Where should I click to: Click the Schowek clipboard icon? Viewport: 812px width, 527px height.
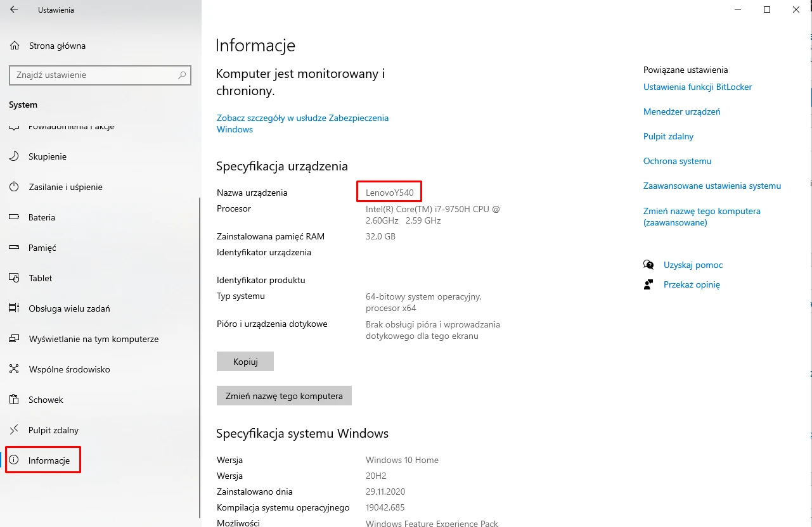click(x=15, y=400)
